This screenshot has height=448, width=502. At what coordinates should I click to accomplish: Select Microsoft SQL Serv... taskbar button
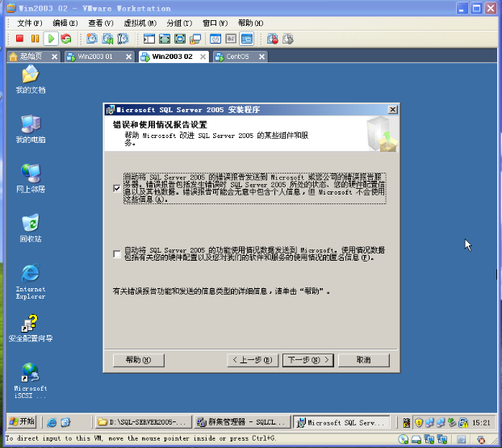click(x=341, y=422)
